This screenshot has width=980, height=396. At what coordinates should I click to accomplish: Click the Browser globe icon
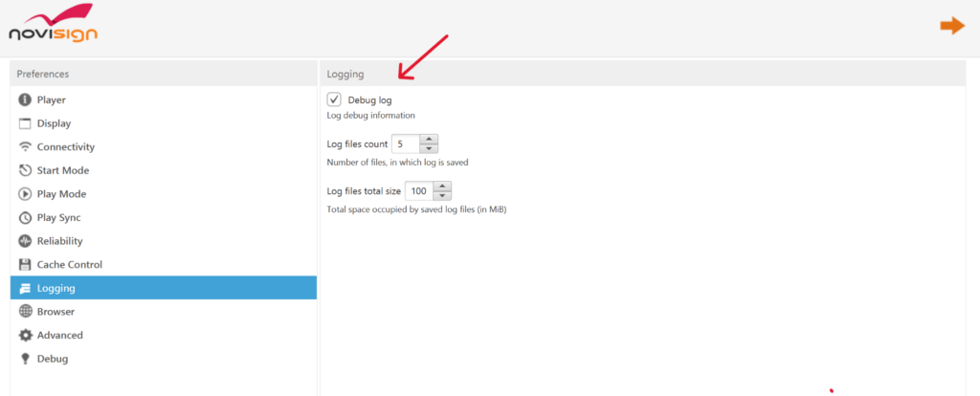tap(26, 312)
